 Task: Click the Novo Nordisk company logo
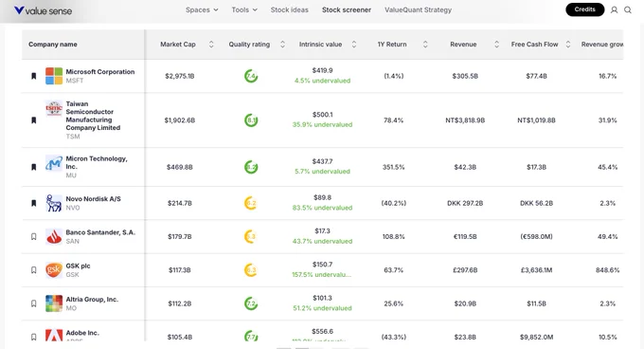tap(54, 203)
